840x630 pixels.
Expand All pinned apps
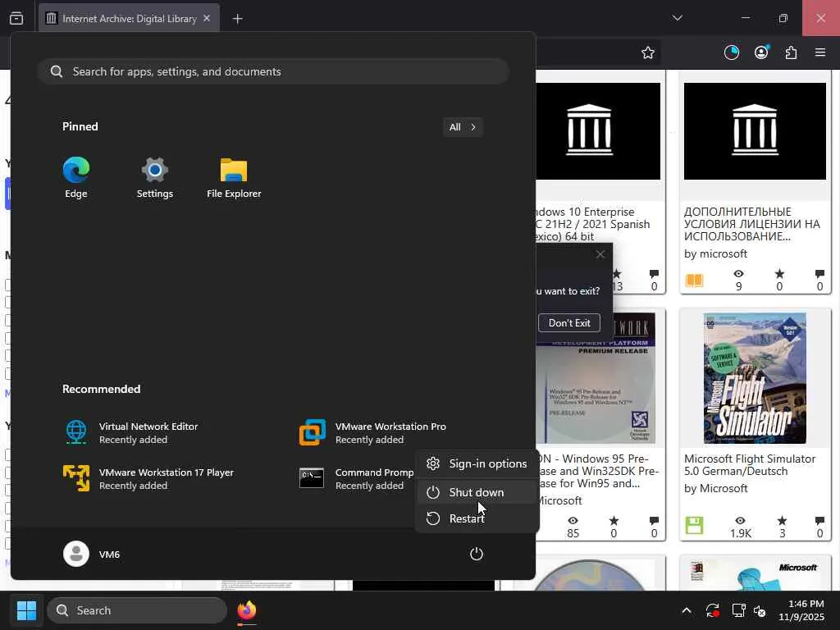pyautogui.click(x=463, y=127)
